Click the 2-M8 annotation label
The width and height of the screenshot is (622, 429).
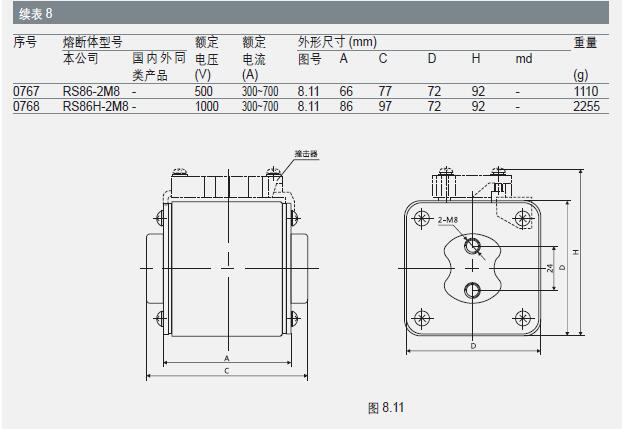click(448, 219)
